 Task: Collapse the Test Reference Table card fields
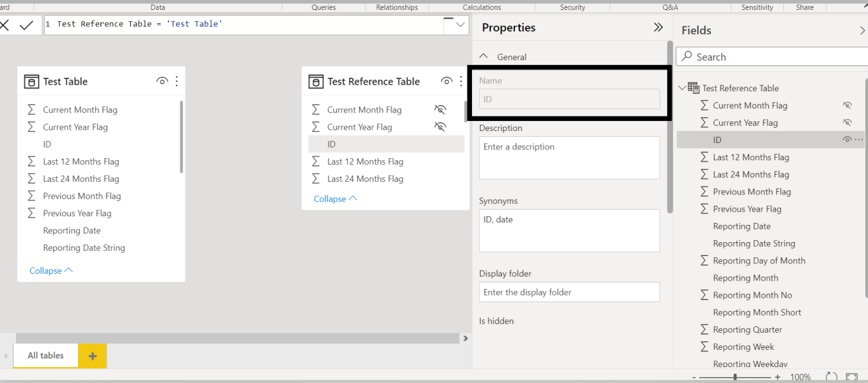click(335, 198)
